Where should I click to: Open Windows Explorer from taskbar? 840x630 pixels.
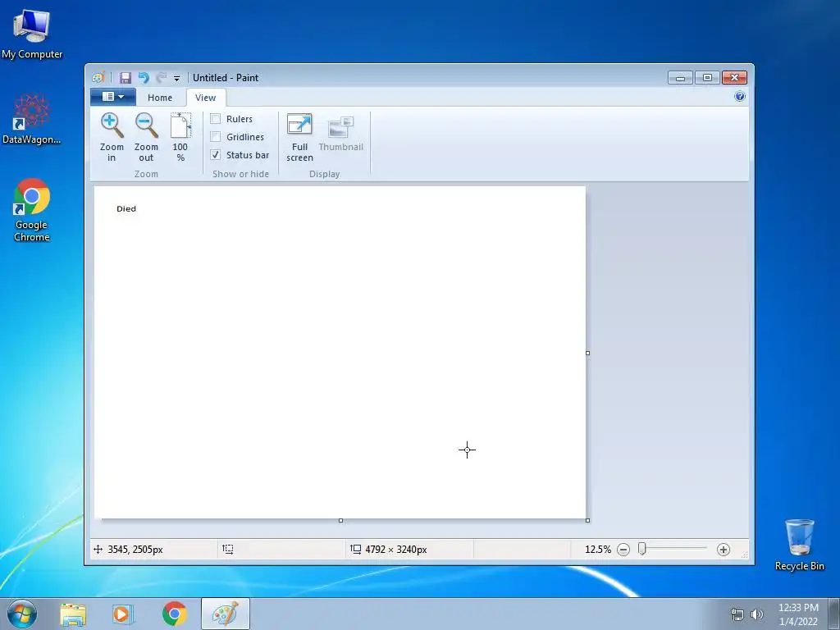point(73,614)
